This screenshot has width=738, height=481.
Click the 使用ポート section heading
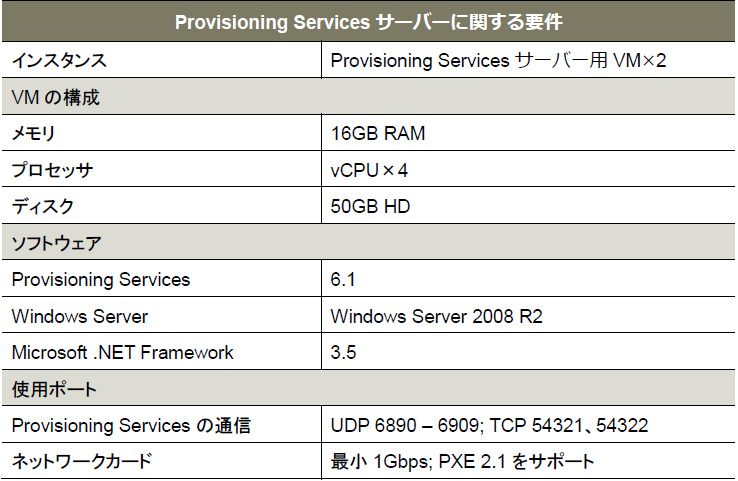pyautogui.click(x=54, y=389)
